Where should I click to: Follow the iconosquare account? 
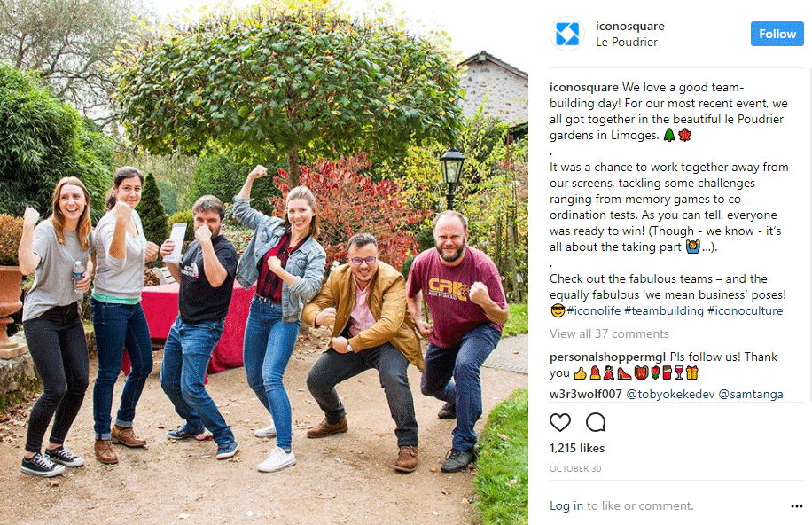(777, 34)
